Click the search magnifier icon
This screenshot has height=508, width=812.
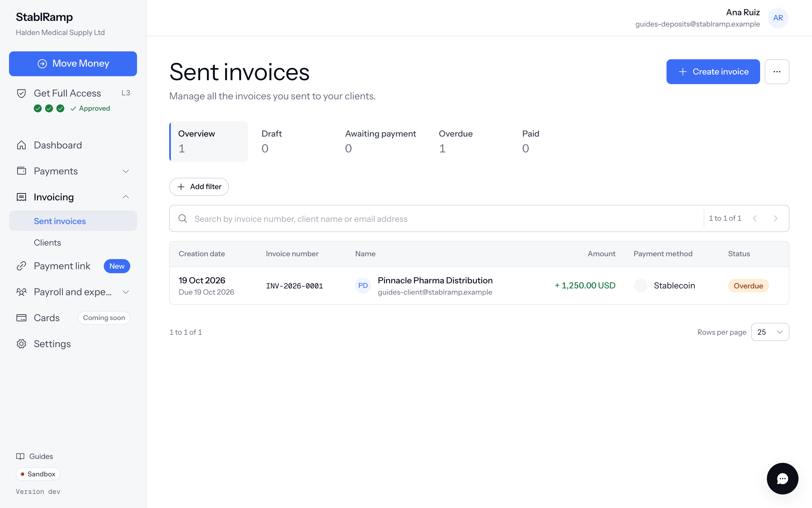(182, 219)
